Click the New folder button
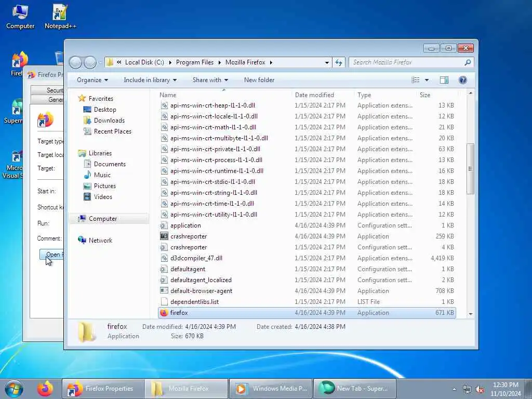The width and height of the screenshot is (532, 399). click(x=259, y=80)
